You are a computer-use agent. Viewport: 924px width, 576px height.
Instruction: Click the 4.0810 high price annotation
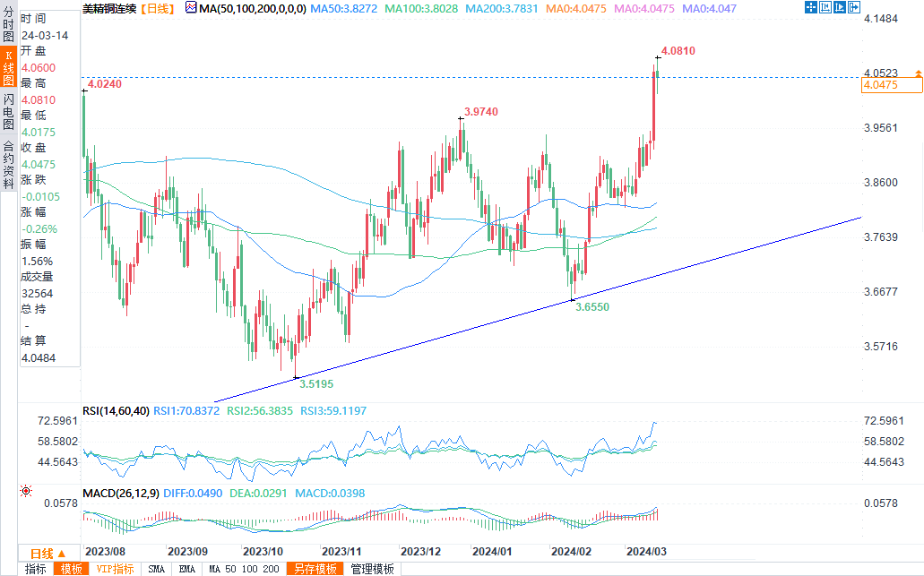pyautogui.click(x=678, y=51)
